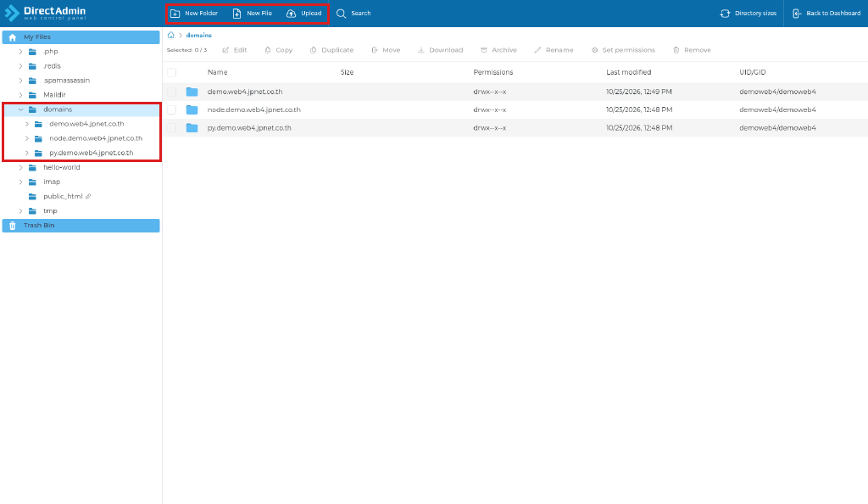The height and width of the screenshot is (504, 868).
Task: Open py.demo.web4.jpnet.co.th name in file list
Action: tap(249, 128)
